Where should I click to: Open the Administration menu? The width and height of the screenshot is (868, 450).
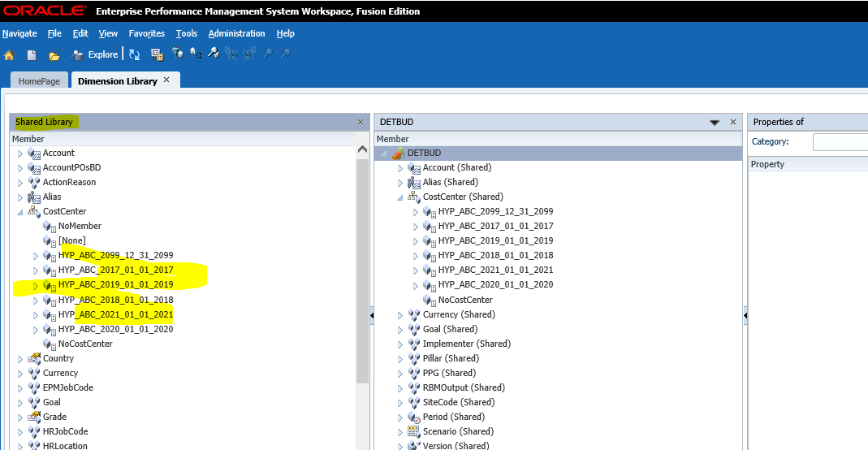(236, 33)
